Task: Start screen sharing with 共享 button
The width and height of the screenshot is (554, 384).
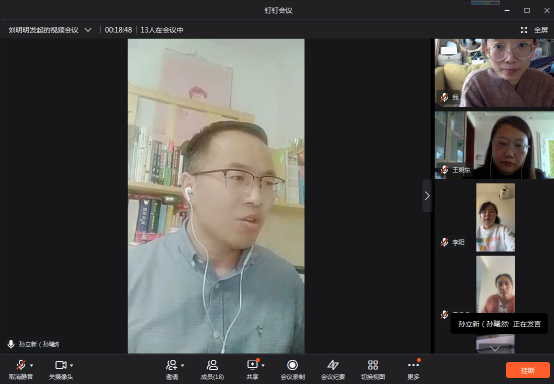Action: pos(252,370)
